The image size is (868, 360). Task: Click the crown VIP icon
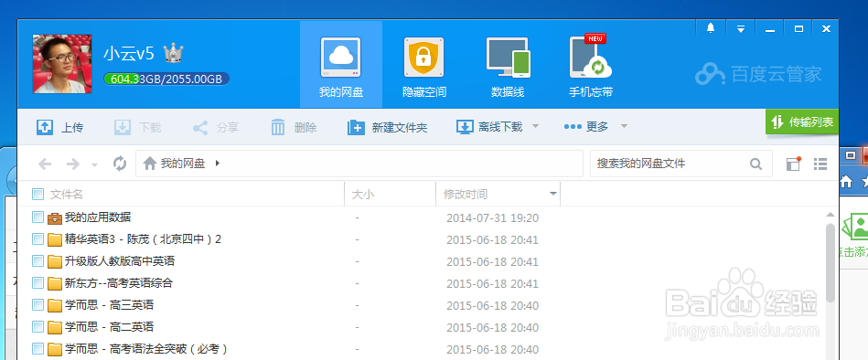173,53
